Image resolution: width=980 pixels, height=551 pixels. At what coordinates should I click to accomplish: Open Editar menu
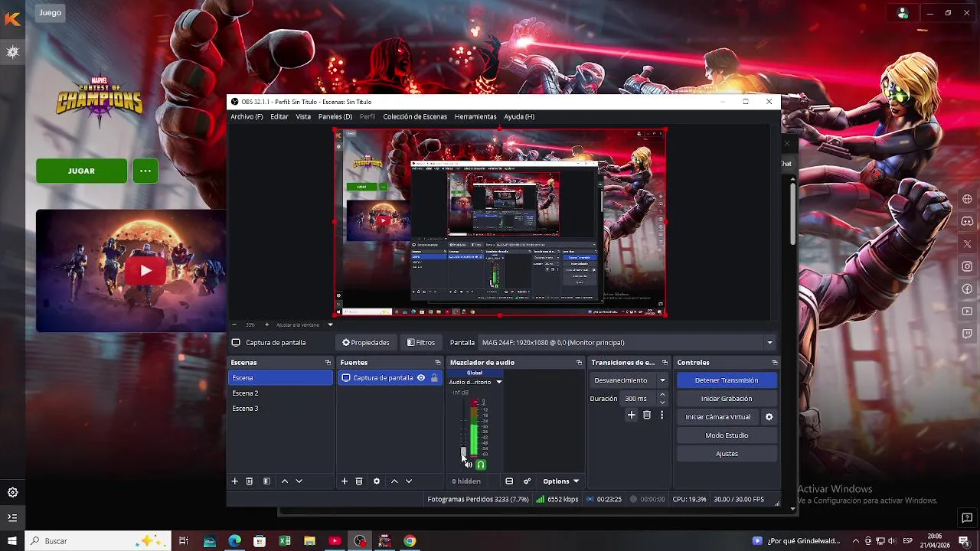point(279,116)
